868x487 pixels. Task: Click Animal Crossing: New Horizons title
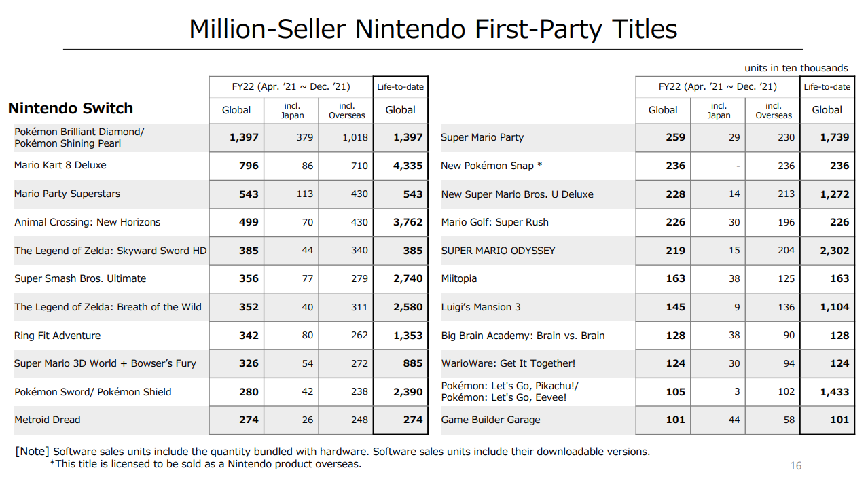[87, 222]
